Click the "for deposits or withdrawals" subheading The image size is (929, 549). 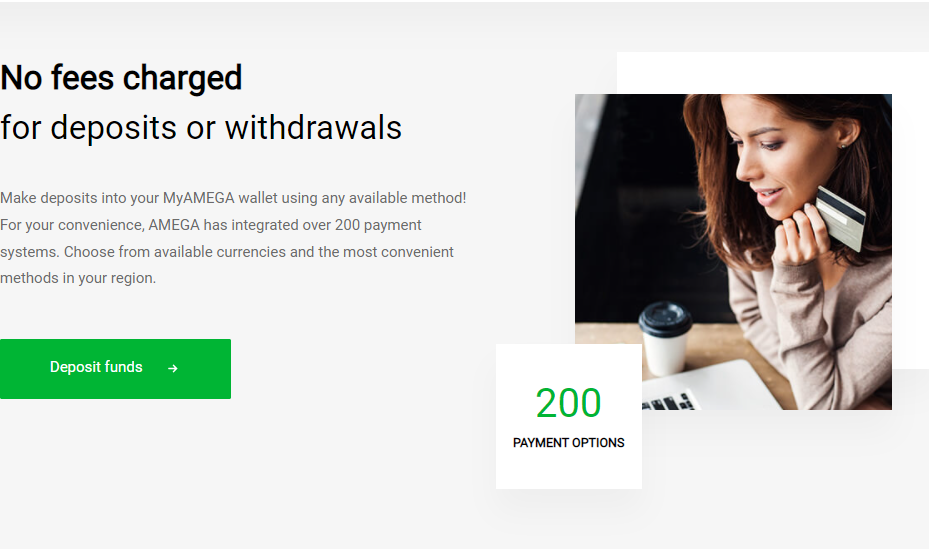(x=201, y=128)
